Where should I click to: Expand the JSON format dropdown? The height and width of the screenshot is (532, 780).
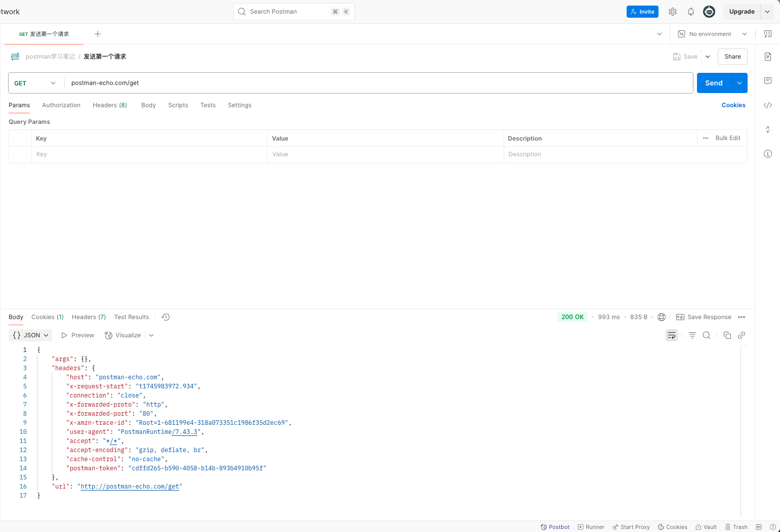(31, 335)
